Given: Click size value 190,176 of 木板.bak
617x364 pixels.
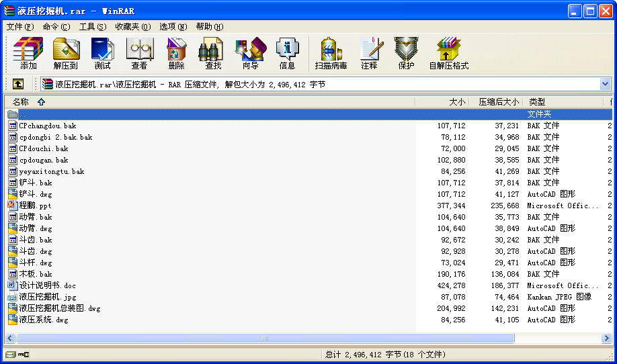Looking at the screenshot, I should [x=452, y=273].
